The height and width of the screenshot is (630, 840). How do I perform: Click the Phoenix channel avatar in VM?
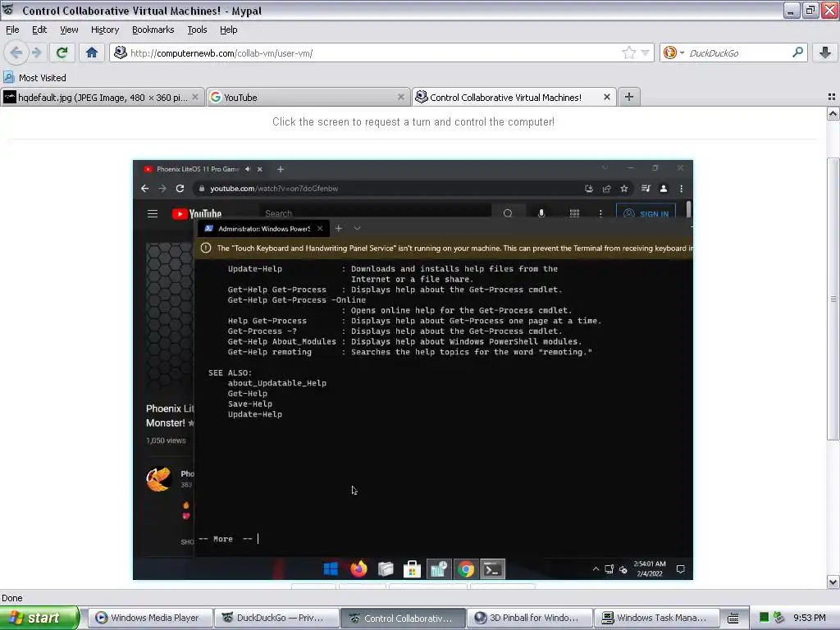(158, 478)
